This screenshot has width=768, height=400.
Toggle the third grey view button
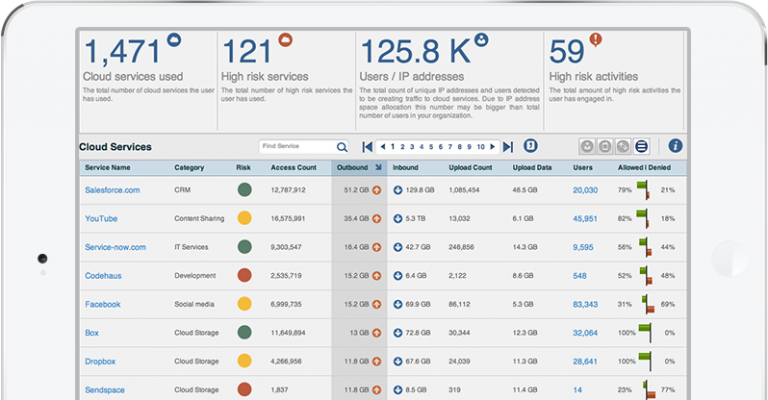coord(623,147)
